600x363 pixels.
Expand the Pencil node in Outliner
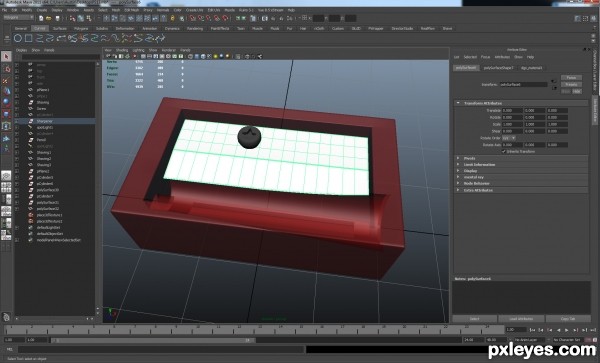17,140
